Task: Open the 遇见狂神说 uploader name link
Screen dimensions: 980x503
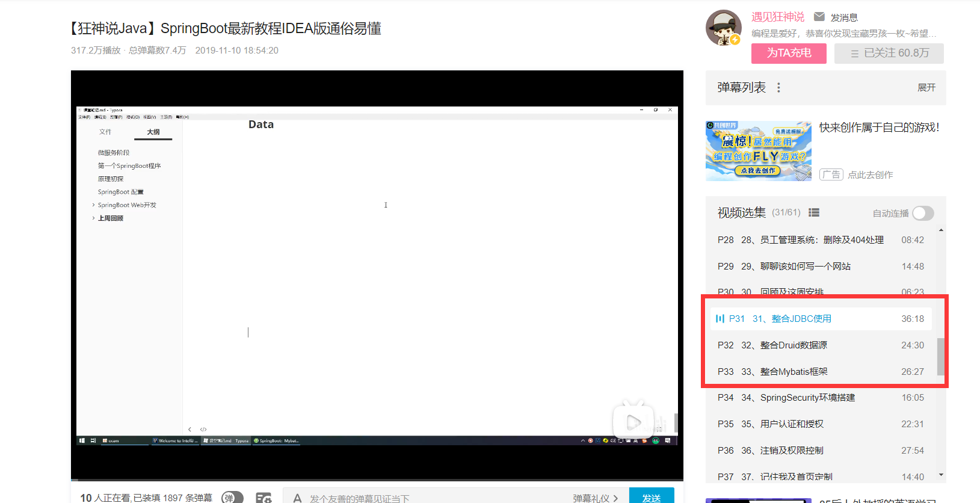Action: click(x=778, y=17)
